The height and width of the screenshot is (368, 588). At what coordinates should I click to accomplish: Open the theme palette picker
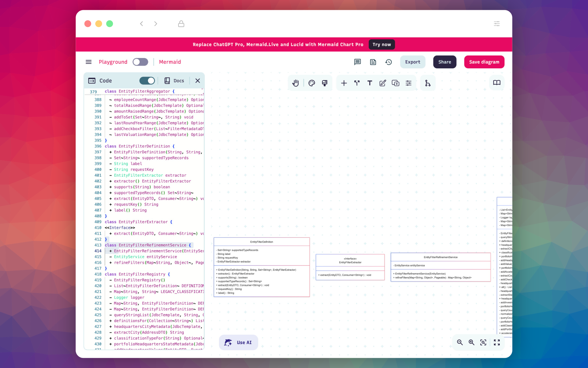[x=312, y=83]
